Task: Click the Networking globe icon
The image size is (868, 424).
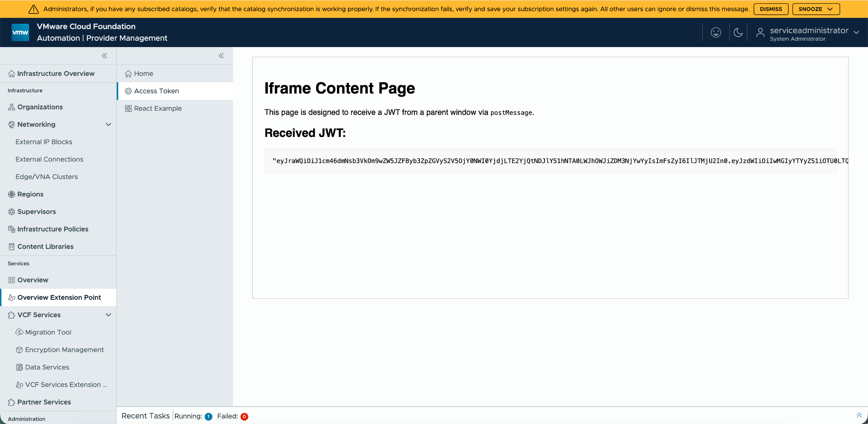Action: tap(11, 125)
